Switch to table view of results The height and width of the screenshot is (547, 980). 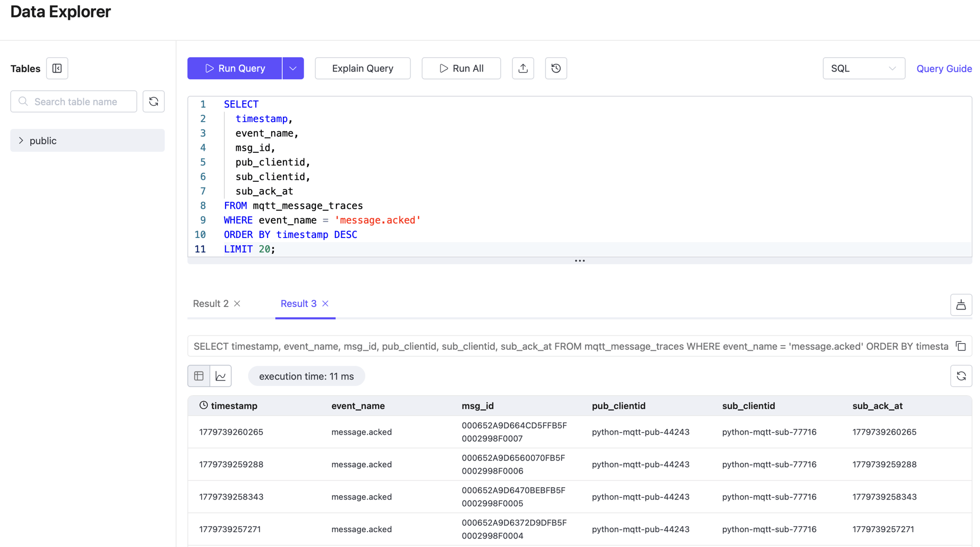point(199,376)
